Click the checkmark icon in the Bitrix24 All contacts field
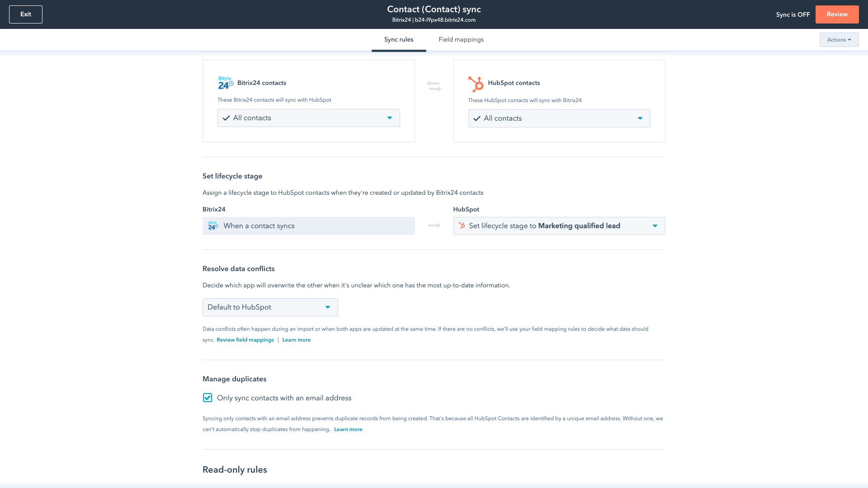This screenshot has height=488, width=868. pyautogui.click(x=226, y=117)
